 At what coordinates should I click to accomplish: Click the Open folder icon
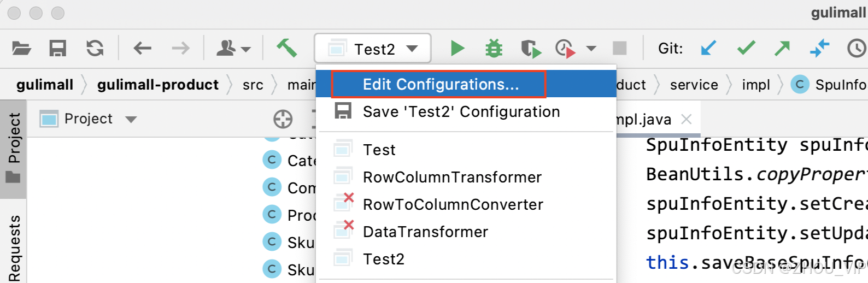pos(21,49)
